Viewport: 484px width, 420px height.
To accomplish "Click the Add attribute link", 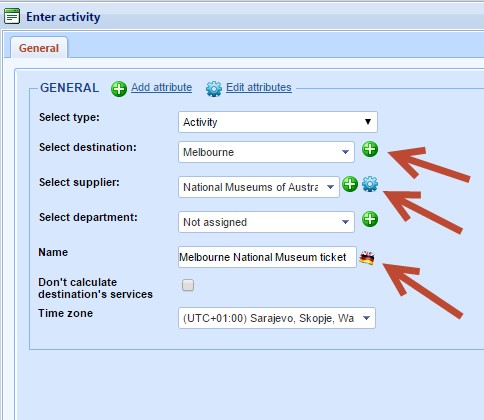I will [161, 87].
